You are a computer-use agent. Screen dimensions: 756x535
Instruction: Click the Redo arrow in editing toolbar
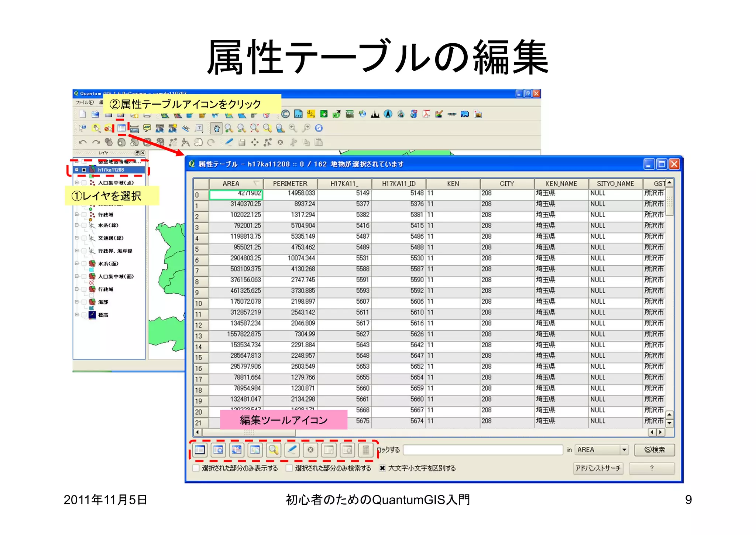click(x=96, y=142)
